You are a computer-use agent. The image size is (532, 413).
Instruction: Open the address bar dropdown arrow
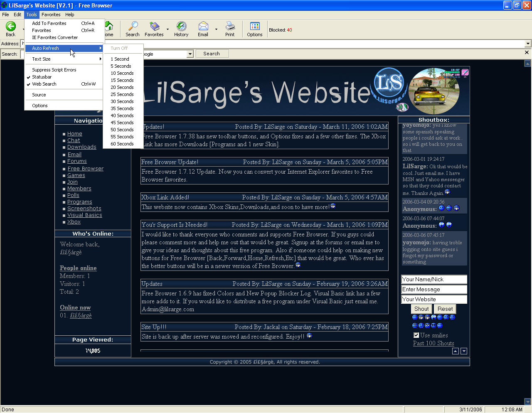click(x=528, y=44)
